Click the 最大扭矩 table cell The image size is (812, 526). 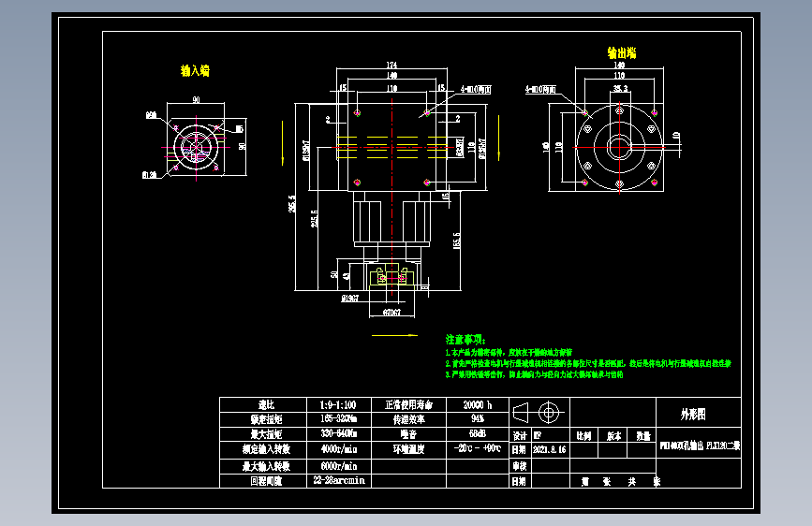tap(263, 434)
